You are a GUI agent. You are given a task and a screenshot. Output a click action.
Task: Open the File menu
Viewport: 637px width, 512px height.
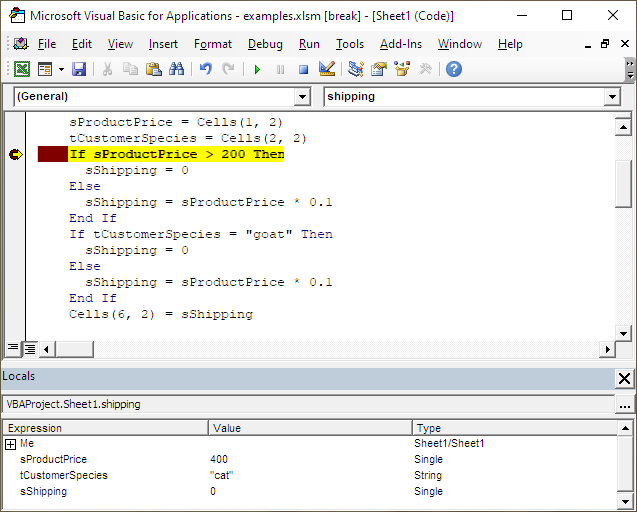(x=47, y=44)
